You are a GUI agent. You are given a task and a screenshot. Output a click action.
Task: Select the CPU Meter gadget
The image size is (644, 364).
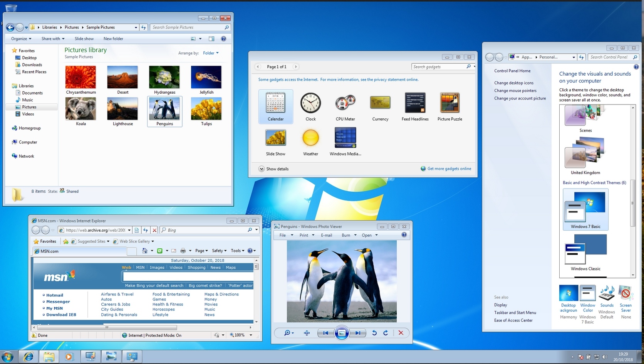345,107
